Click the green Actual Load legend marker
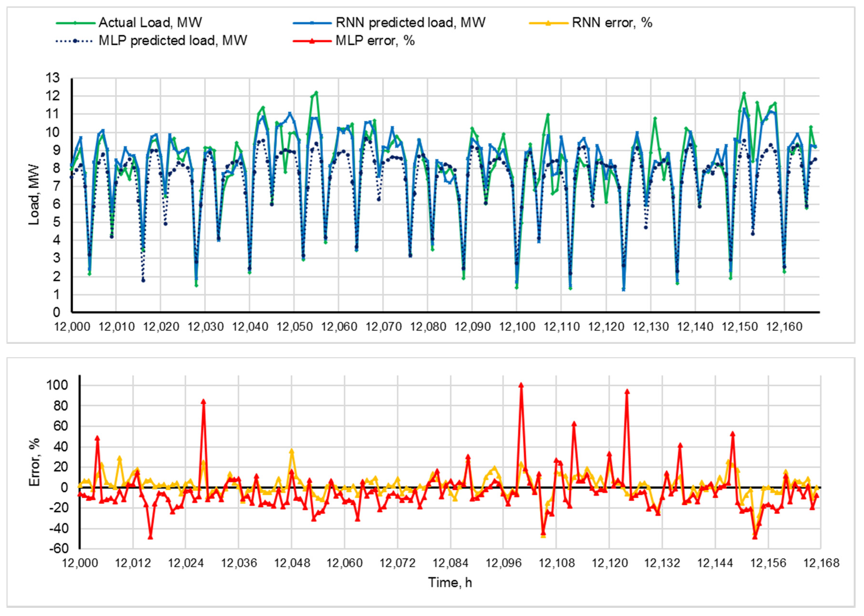This screenshot has width=864, height=616. [75, 23]
